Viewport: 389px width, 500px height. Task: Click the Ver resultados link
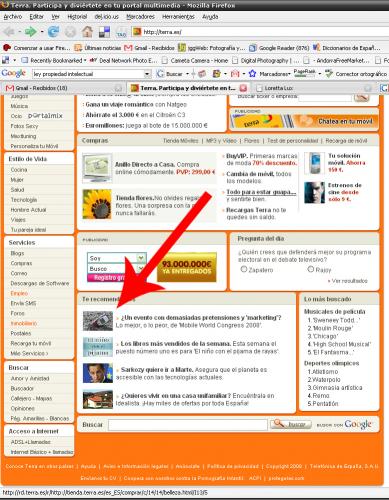pos(349,281)
